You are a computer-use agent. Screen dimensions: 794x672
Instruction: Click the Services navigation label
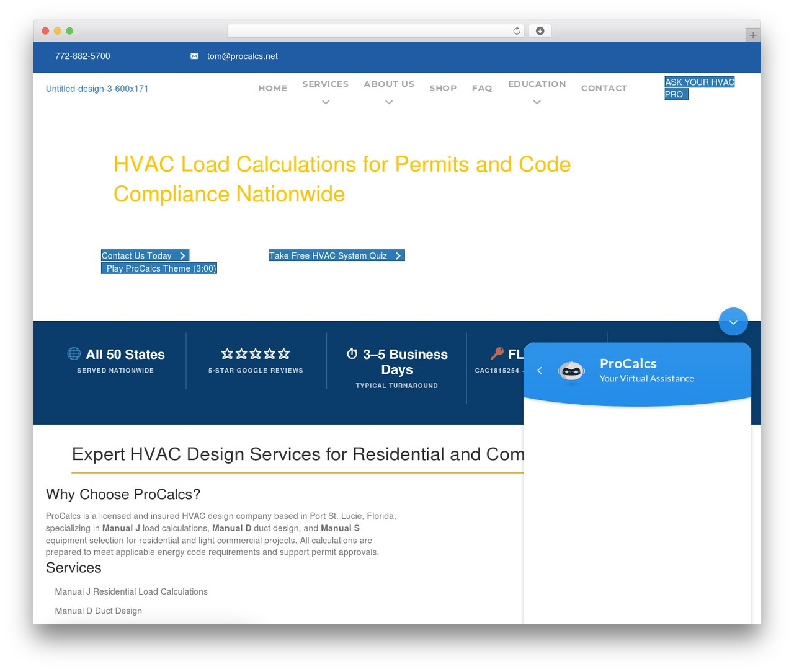pos(326,84)
